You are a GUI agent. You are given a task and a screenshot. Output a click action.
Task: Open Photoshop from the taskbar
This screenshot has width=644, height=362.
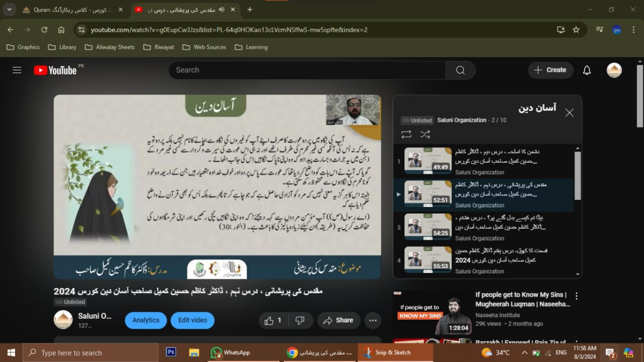171,352
